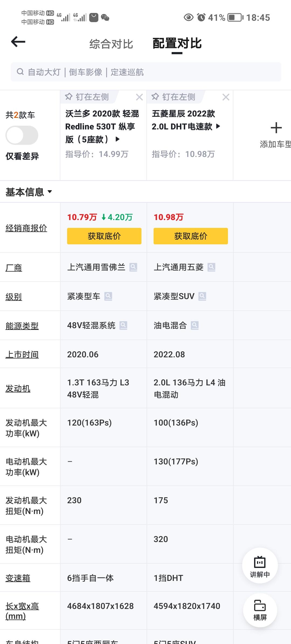The height and width of the screenshot is (644, 291).
Task: Tap the WeChat notification status icon
Action: (105, 18)
